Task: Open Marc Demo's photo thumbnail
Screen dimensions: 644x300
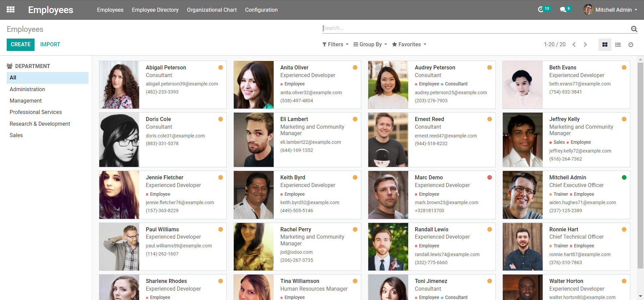Action: [388, 195]
